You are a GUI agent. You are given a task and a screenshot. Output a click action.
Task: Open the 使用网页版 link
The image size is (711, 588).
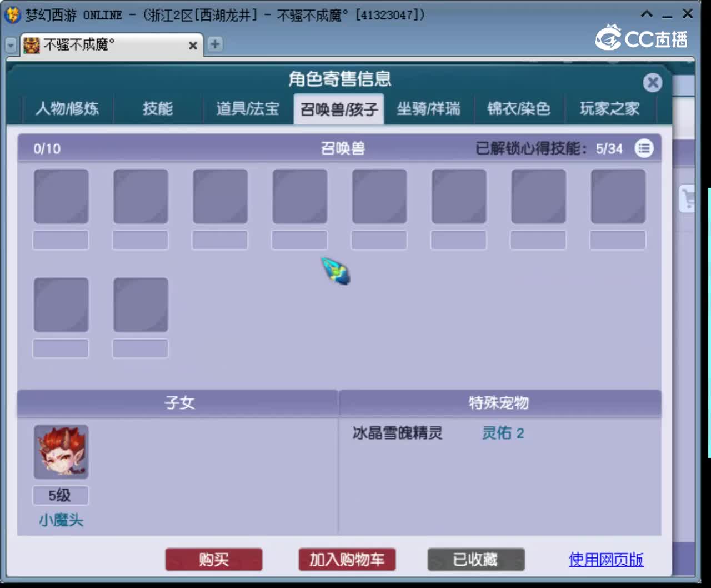coord(606,560)
